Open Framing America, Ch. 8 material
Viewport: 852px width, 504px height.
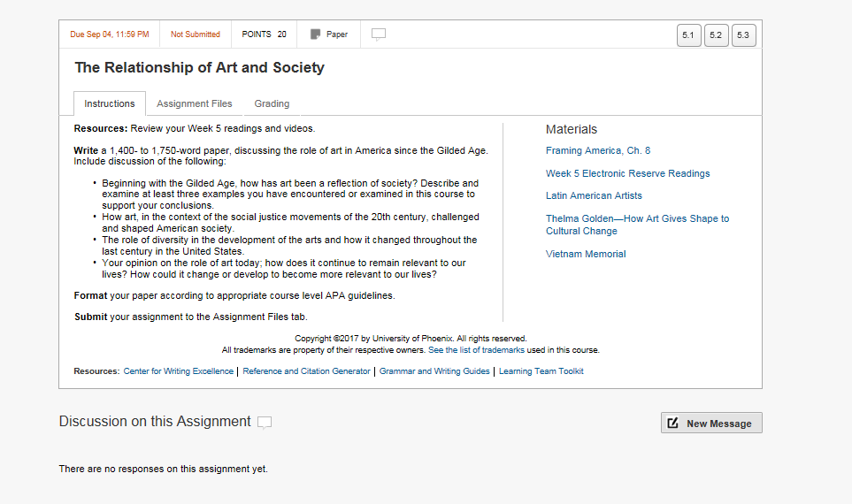pos(598,150)
